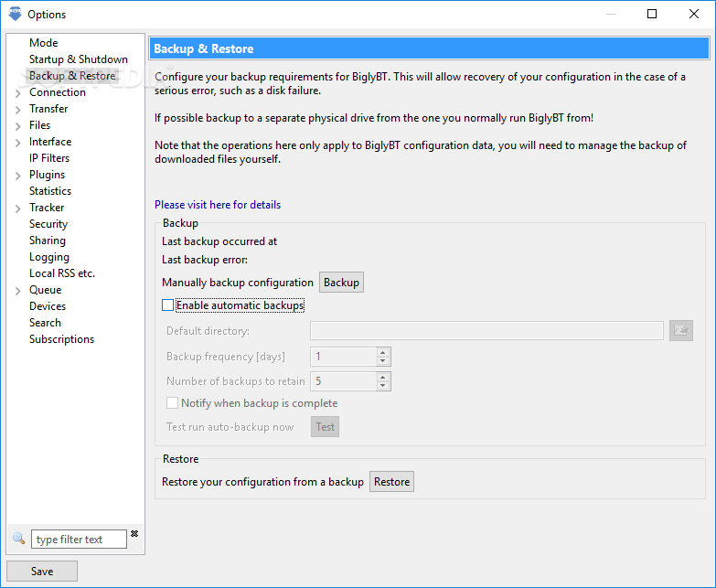Open Local RSS etc. options
Screen dimensions: 716x588
tap(62, 273)
